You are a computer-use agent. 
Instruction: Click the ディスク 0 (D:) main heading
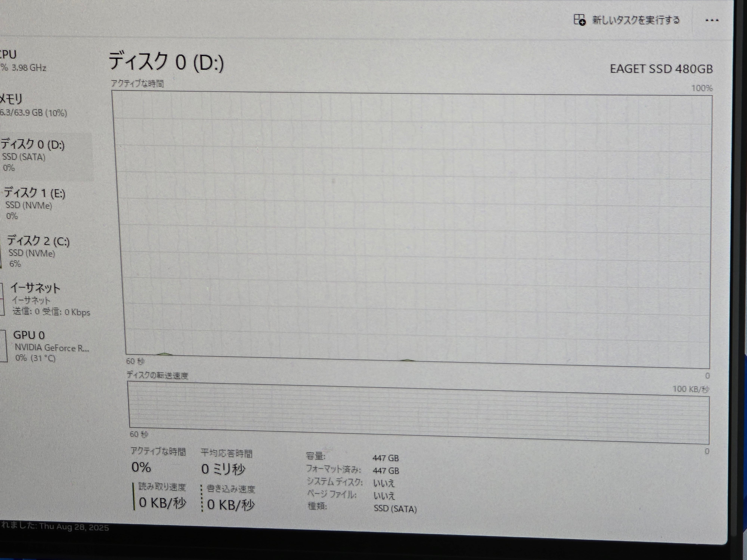pos(166,62)
